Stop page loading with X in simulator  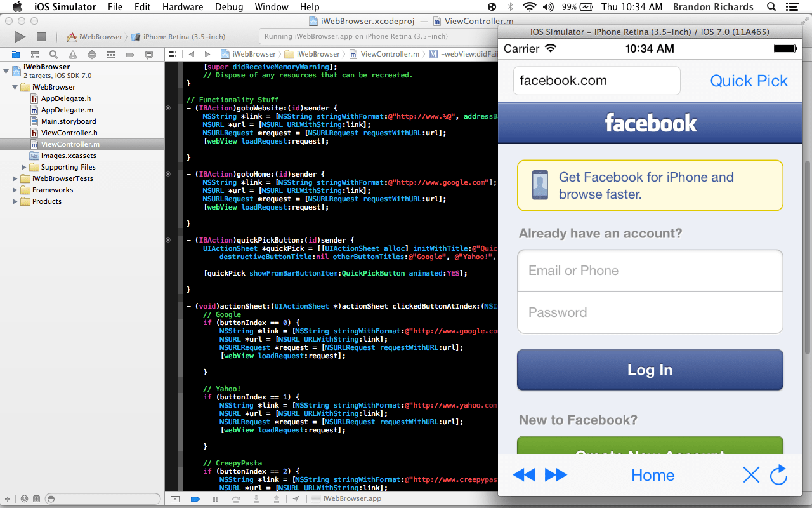751,475
